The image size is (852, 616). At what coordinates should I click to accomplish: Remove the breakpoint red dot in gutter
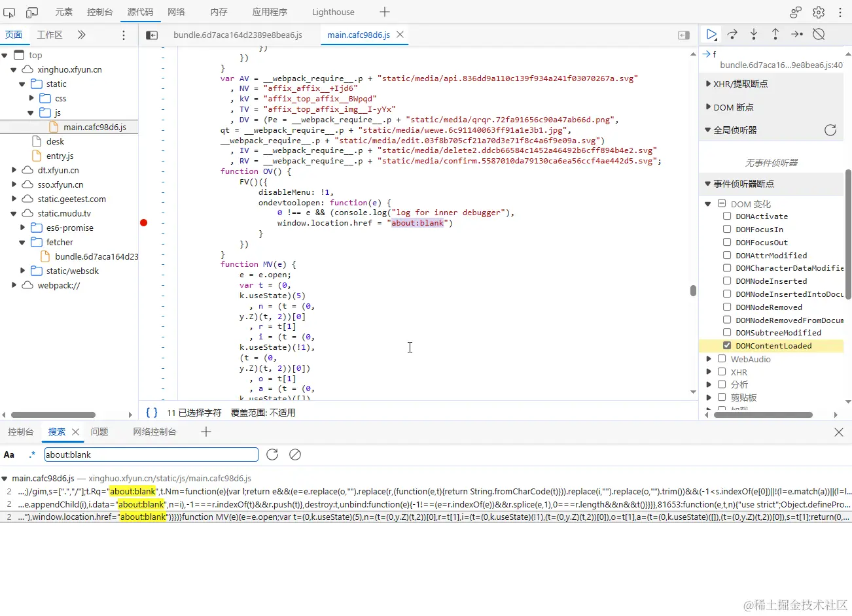(x=144, y=223)
